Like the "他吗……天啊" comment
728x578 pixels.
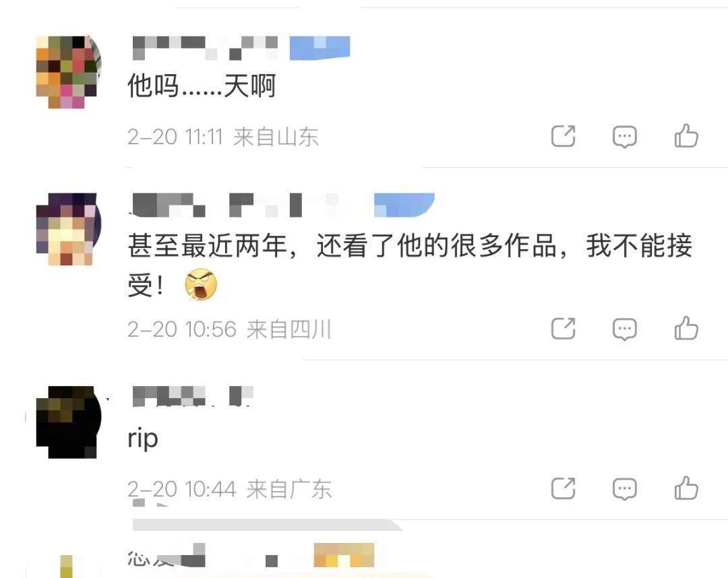coord(686,136)
